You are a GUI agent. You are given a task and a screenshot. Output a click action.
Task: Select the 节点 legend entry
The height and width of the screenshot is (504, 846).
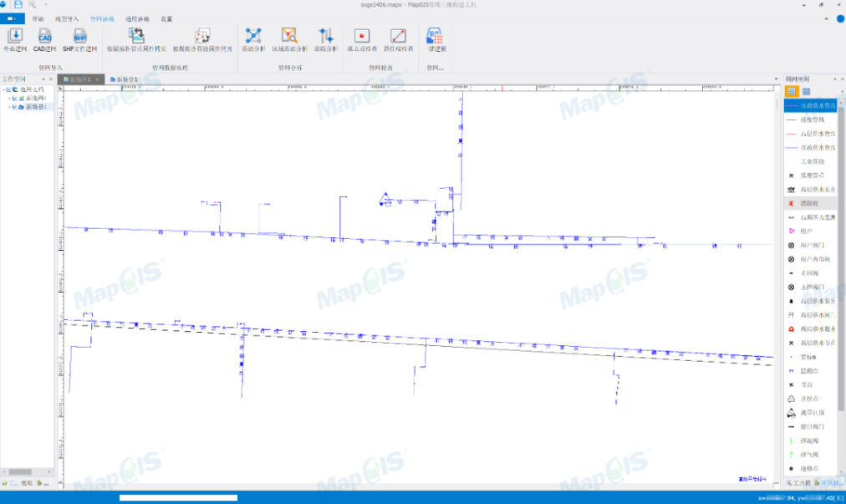click(810, 384)
